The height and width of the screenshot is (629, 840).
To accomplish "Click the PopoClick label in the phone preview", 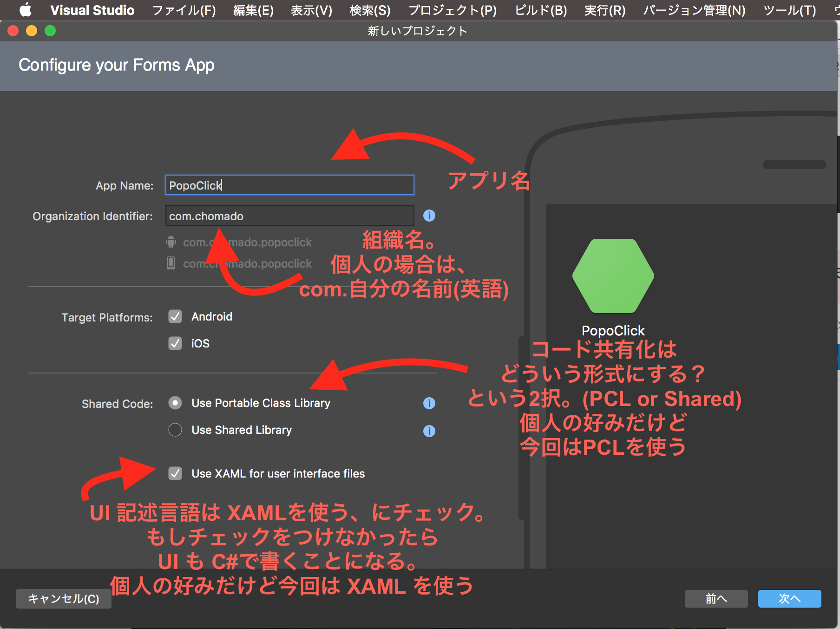I will (x=613, y=331).
